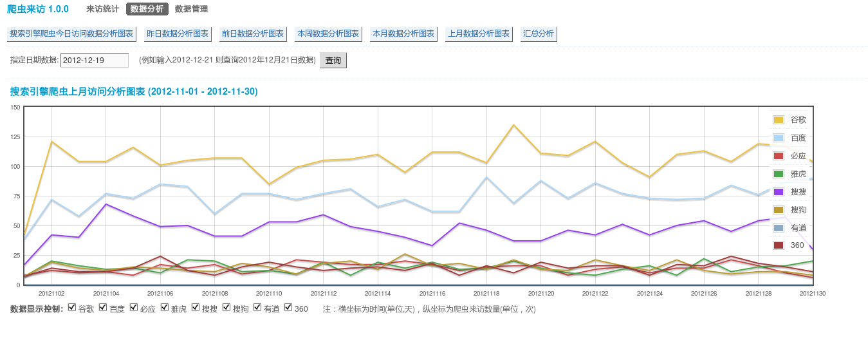Image resolution: width=868 pixels, height=342 pixels.
Task: Toggle the 百度 checkbox below the chart
Action: click(103, 308)
